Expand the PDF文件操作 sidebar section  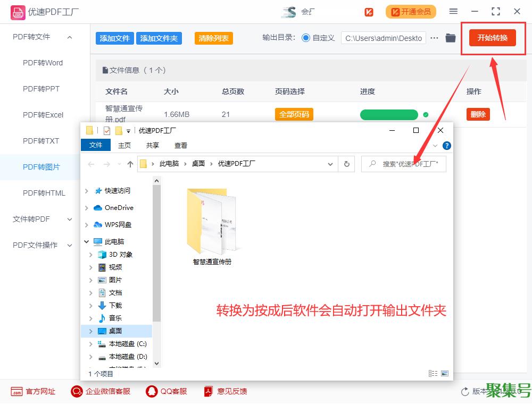coord(70,245)
